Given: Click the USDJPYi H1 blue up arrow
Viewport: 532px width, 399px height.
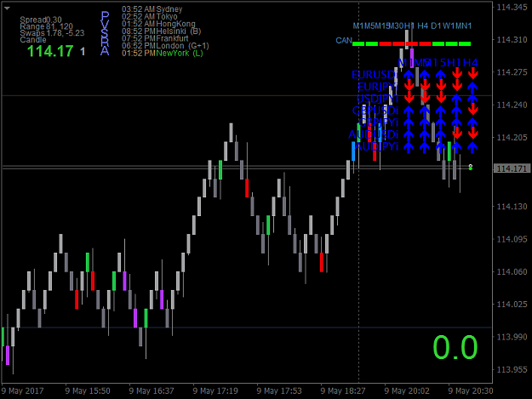Looking at the screenshot, I should click(457, 99).
